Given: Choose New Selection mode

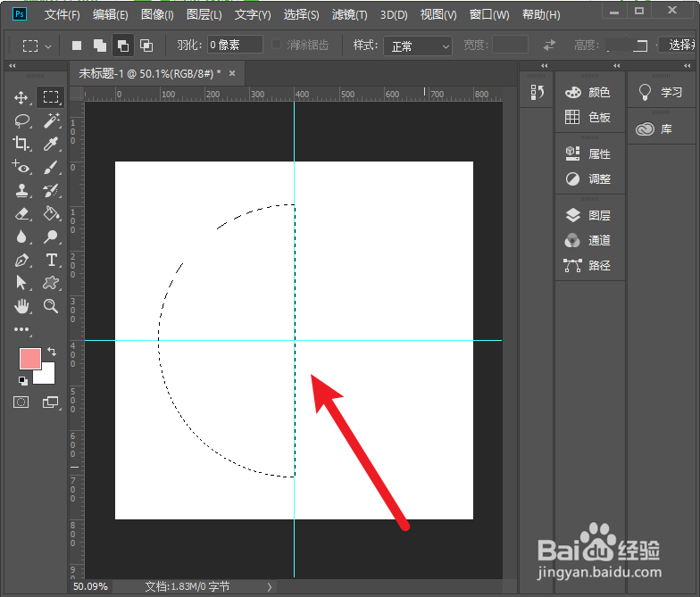Looking at the screenshot, I should tap(77, 46).
